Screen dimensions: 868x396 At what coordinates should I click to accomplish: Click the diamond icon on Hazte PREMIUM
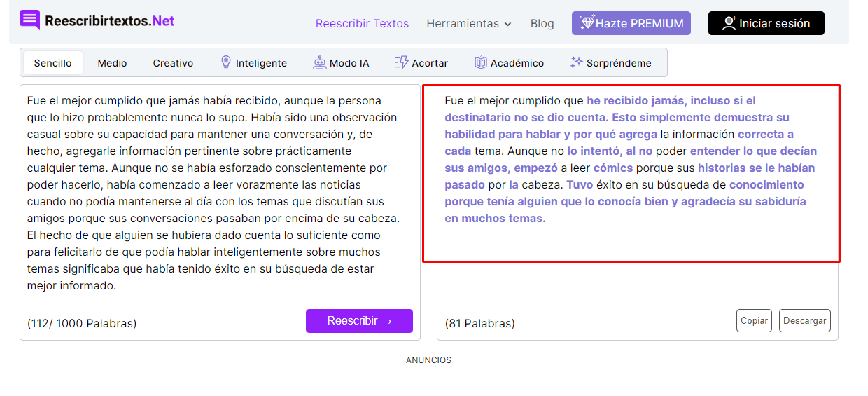click(587, 23)
